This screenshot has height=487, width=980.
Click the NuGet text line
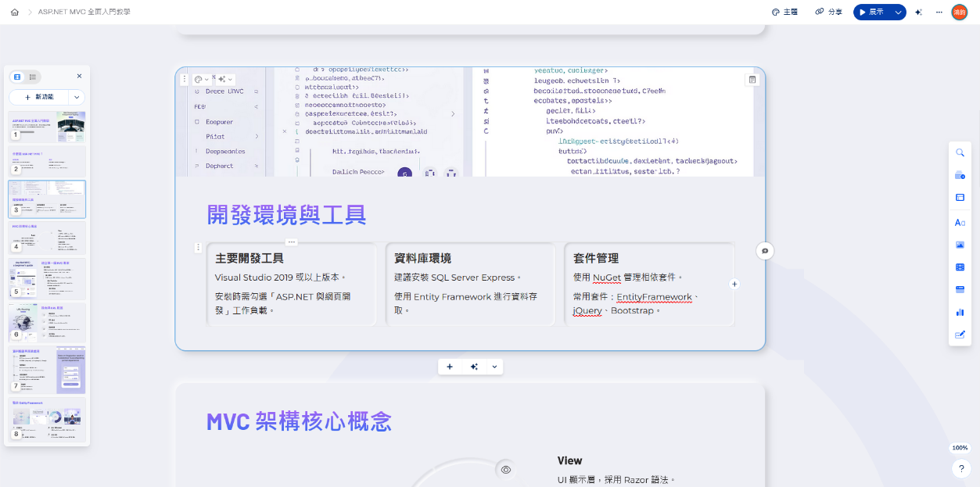[629, 278]
